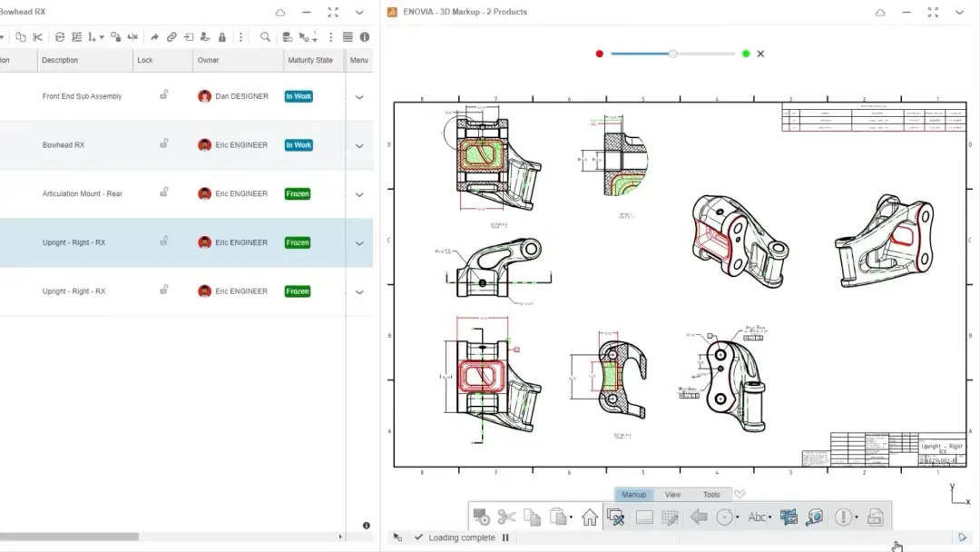Open the Tools tab
The image size is (980, 552).
tap(711, 495)
